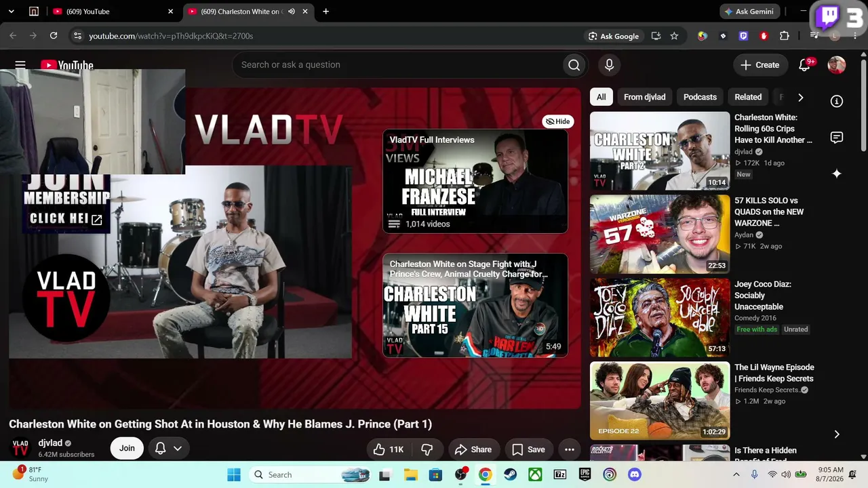868x488 pixels.
Task: Open 57 KILLS SOLO Warzone video thumbnail
Action: [660, 234]
